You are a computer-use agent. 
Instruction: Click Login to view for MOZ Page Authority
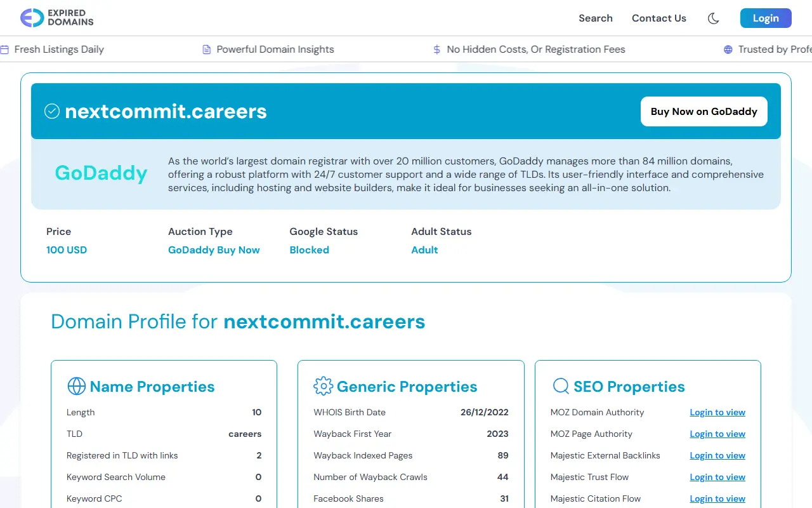tap(717, 434)
